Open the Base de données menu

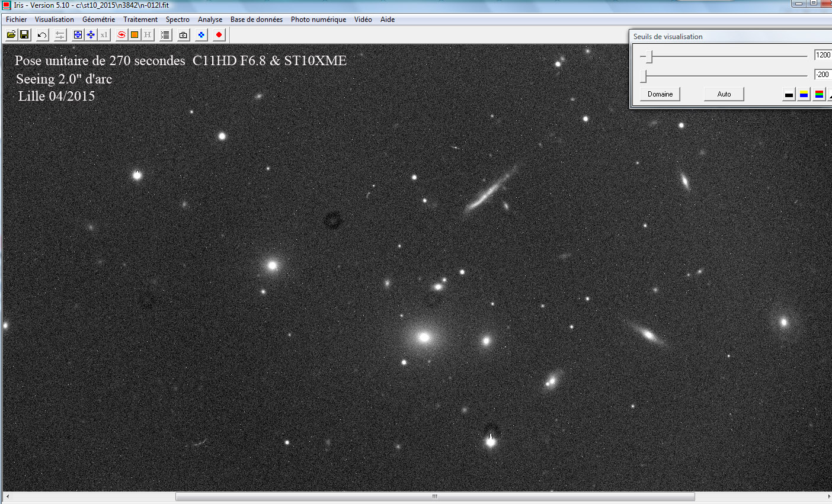pos(257,20)
